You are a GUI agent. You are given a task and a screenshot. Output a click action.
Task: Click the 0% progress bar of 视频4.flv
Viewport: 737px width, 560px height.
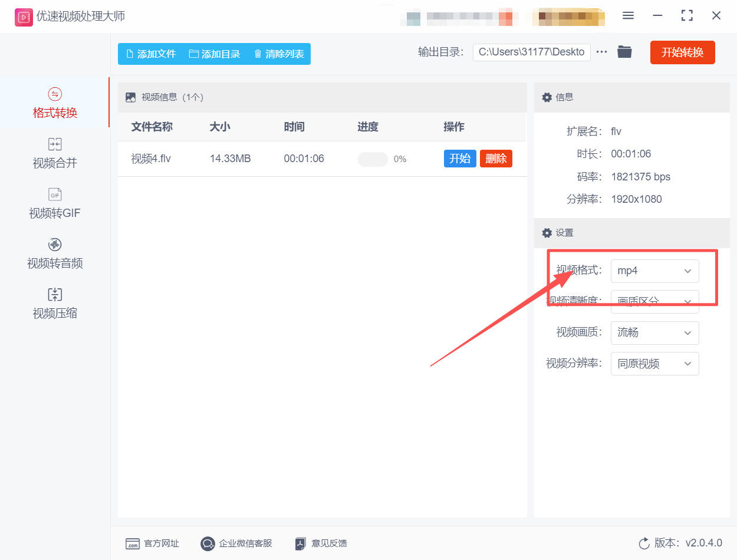pos(372,159)
